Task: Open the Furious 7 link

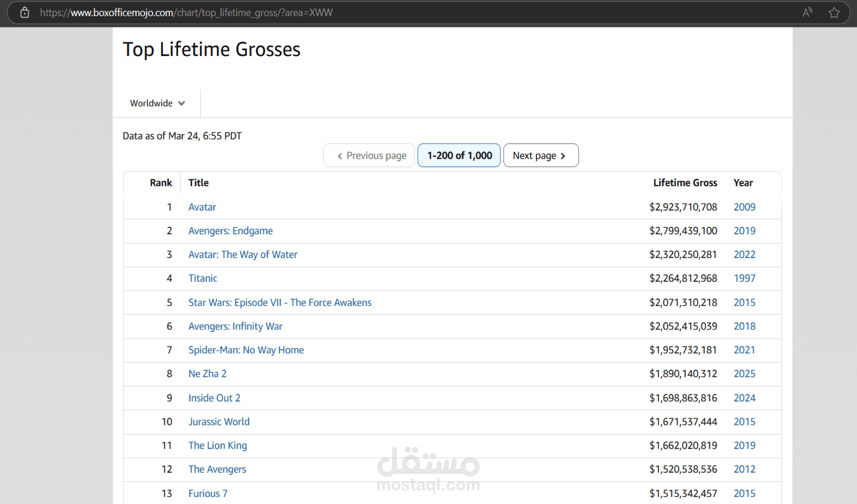Action: click(x=208, y=493)
